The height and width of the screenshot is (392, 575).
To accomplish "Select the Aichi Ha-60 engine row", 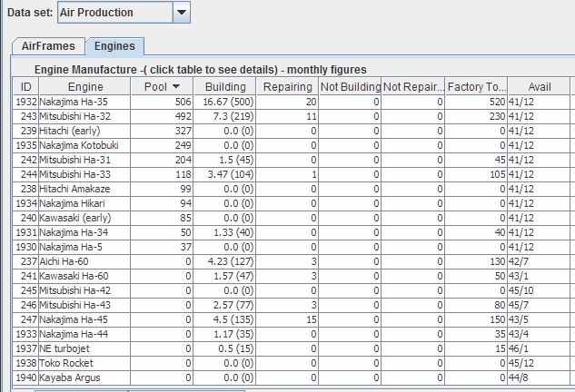I will pos(292,261).
